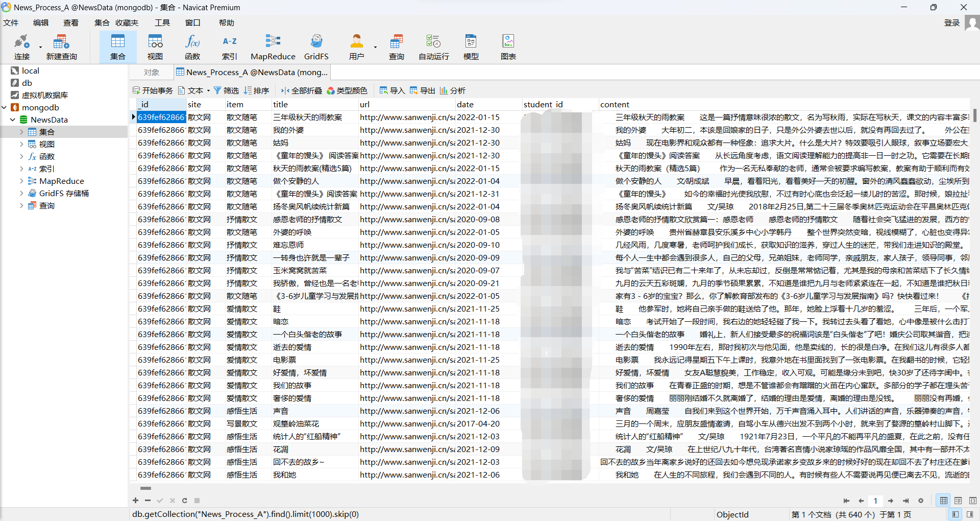
Task: Run 分析 on the collection
Action: point(452,90)
